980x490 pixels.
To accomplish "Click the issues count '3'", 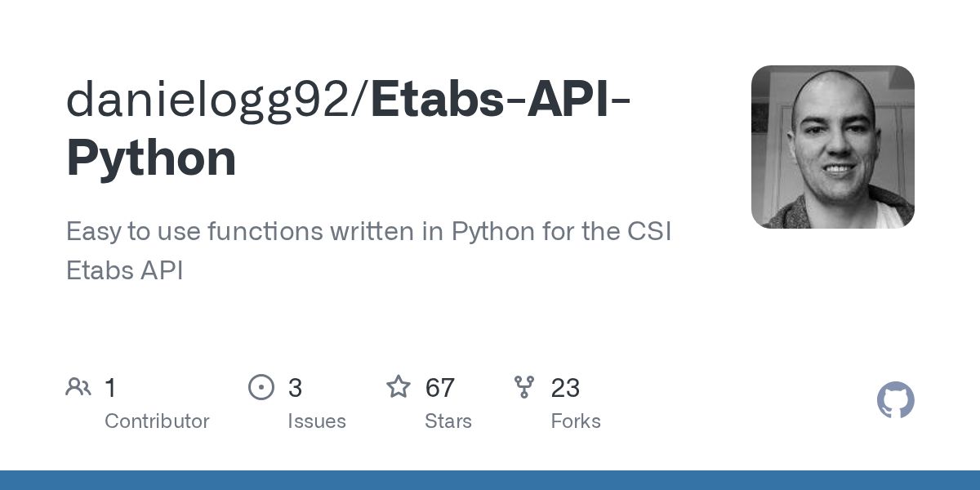I will [295, 388].
